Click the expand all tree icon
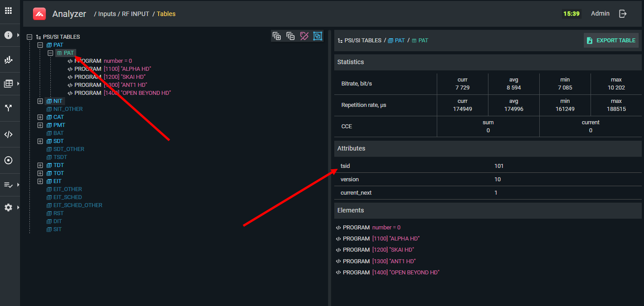The height and width of the screenshot is (306, 644). tap(277, 36)
